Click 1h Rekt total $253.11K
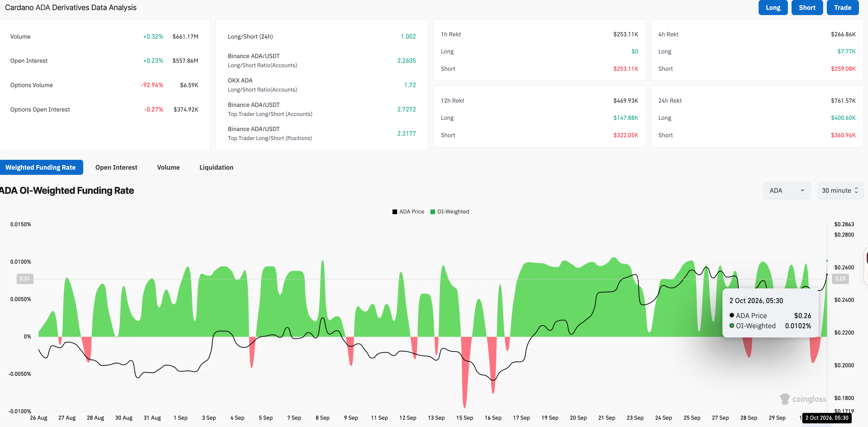This screenshot has width=868, height=427. (626, 34)
